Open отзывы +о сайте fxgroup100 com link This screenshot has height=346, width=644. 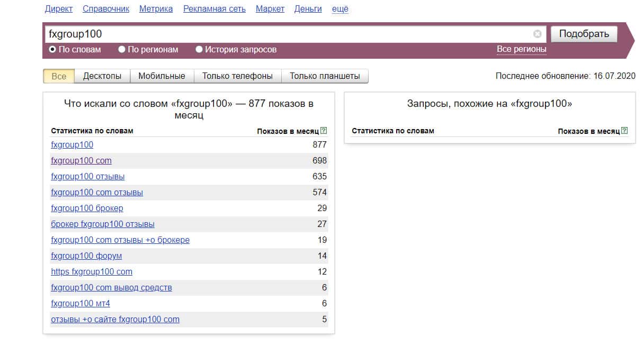click(115, 319)
